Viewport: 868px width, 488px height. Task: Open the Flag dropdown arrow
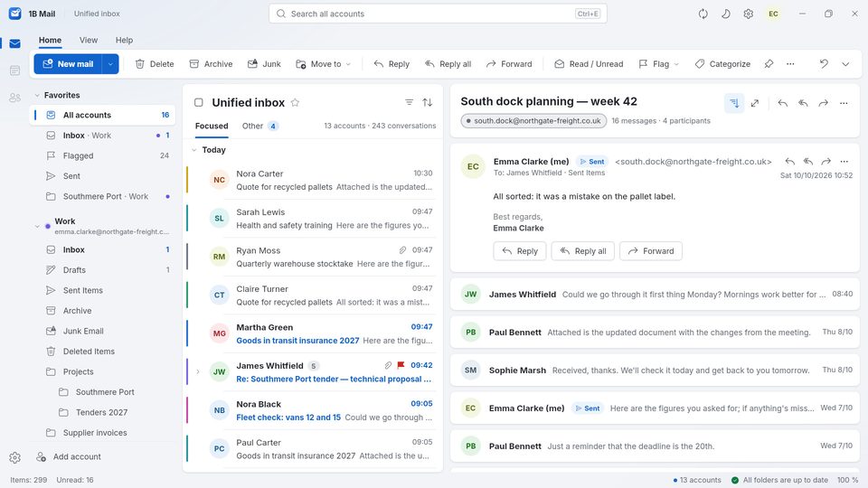click(676, 64)
